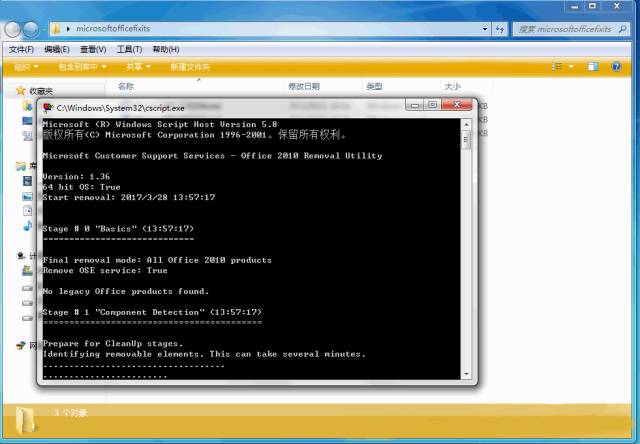This screenshot has height=444, width=640.
Task: Select the 收藏夹 star in the navigation pane
Action: click(20, 91)
